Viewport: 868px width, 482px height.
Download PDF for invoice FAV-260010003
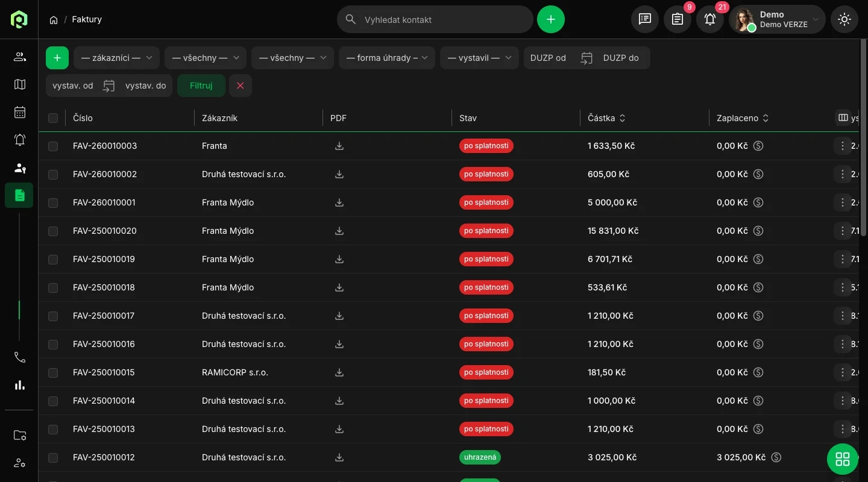coord(339,146)
